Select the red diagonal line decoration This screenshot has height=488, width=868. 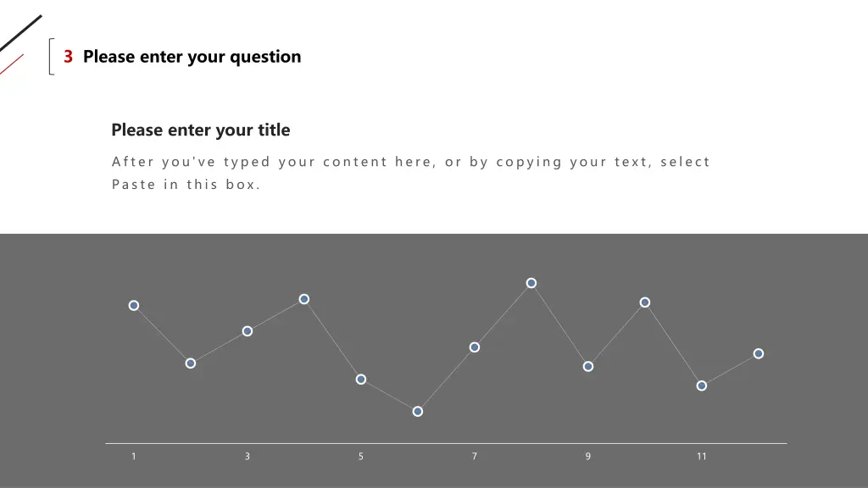(12, 64)
